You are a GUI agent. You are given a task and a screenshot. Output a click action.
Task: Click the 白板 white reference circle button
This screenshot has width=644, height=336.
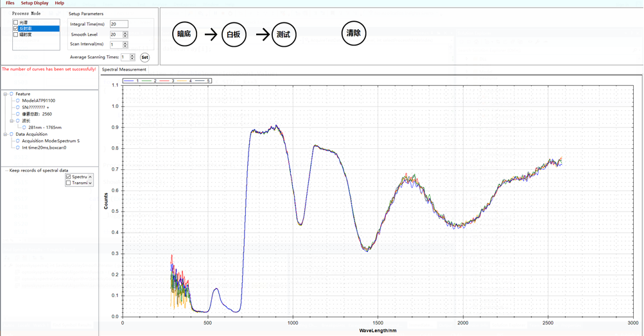point(233,34)
